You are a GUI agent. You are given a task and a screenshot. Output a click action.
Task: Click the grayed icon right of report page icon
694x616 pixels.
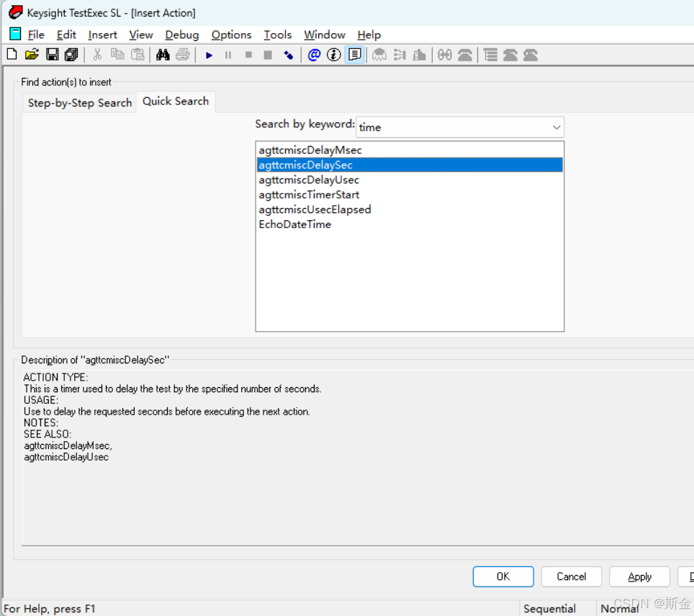coord(379,55)
